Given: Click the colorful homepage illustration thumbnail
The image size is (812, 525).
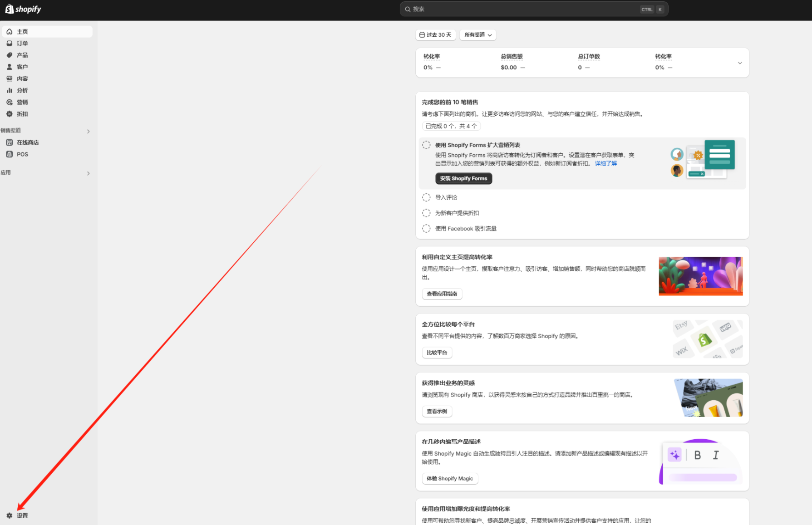Looking at the screenshot, I should click(700, 276).
